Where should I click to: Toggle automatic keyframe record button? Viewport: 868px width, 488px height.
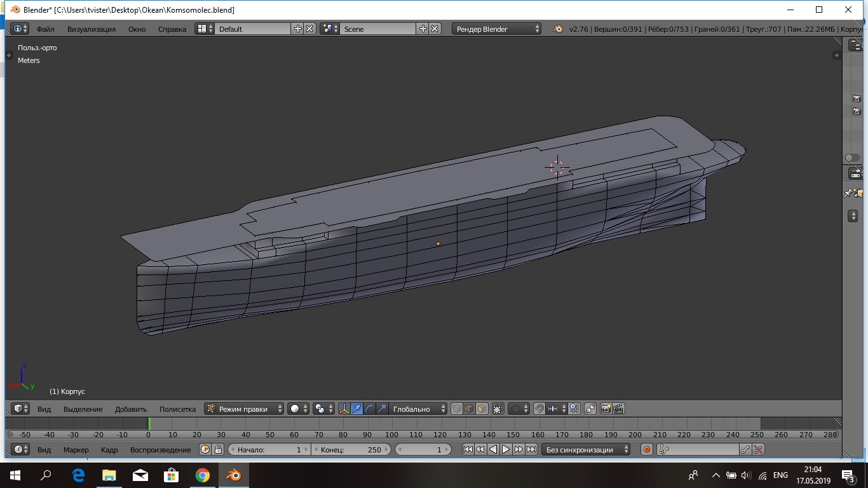pyautogui.click(x=647, y=449)
